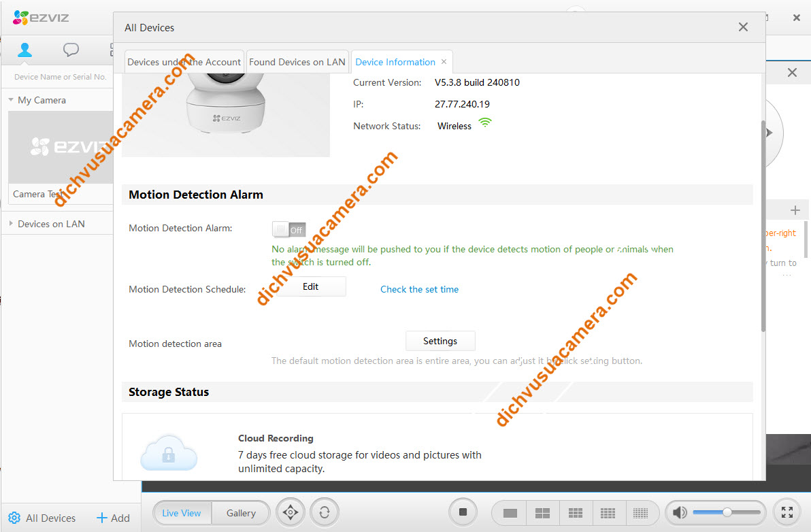Image resolution: width=811 pixels, height=532 pixels.
Task: Open the Check the set time link
Action: pyautogui.click(x=419, y=289)
